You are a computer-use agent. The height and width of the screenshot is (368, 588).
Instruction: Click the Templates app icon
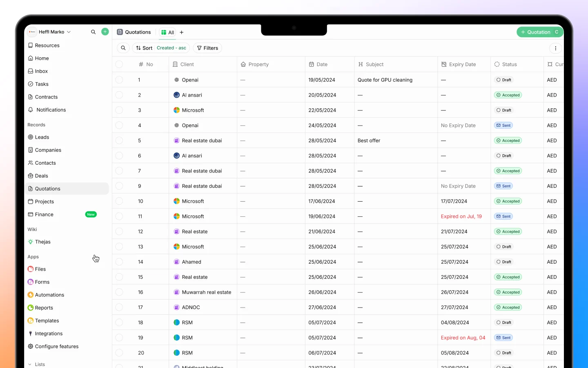[31, 321]
